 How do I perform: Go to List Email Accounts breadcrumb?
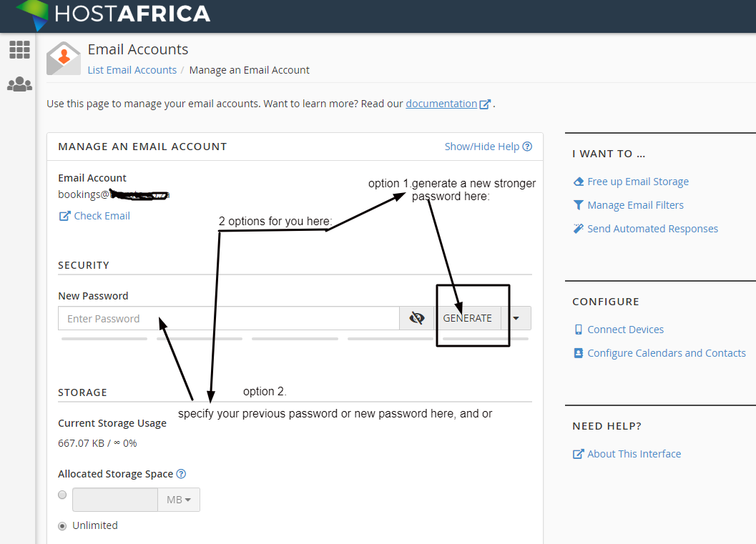pos(132,70)
